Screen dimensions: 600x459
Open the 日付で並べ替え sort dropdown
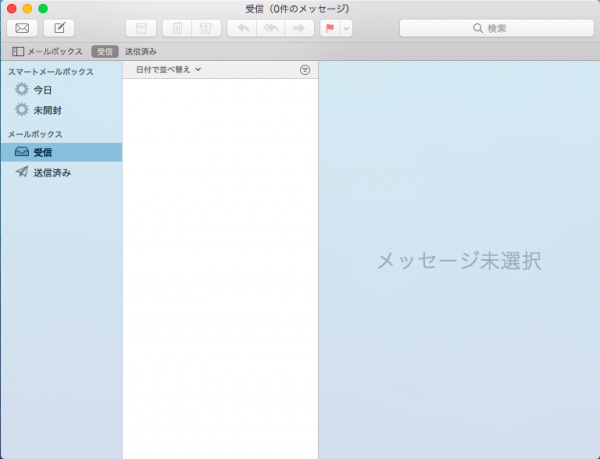pyautogui.click(x=168, y=70)
